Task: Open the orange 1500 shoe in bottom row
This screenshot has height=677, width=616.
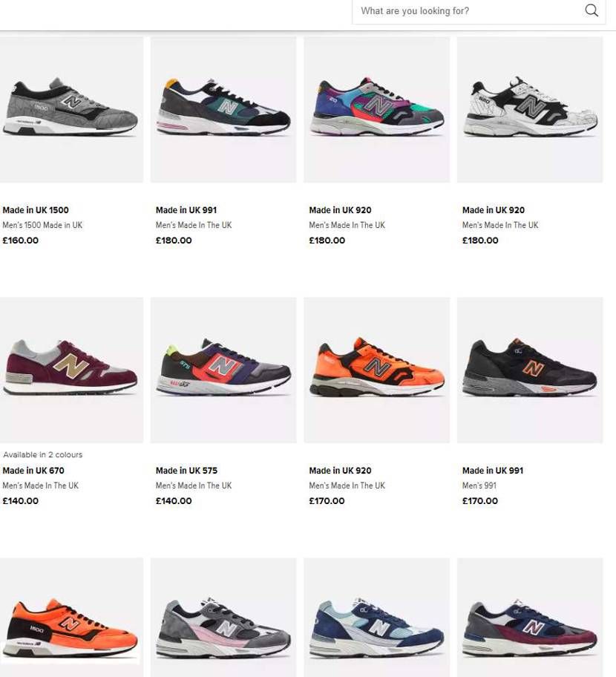Action: click(x=71, y=618)
